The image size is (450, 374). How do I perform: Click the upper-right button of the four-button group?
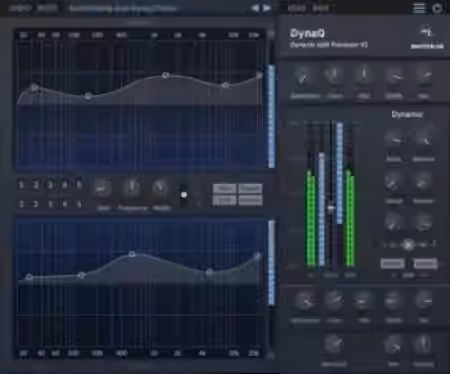[x=250, y=189]
